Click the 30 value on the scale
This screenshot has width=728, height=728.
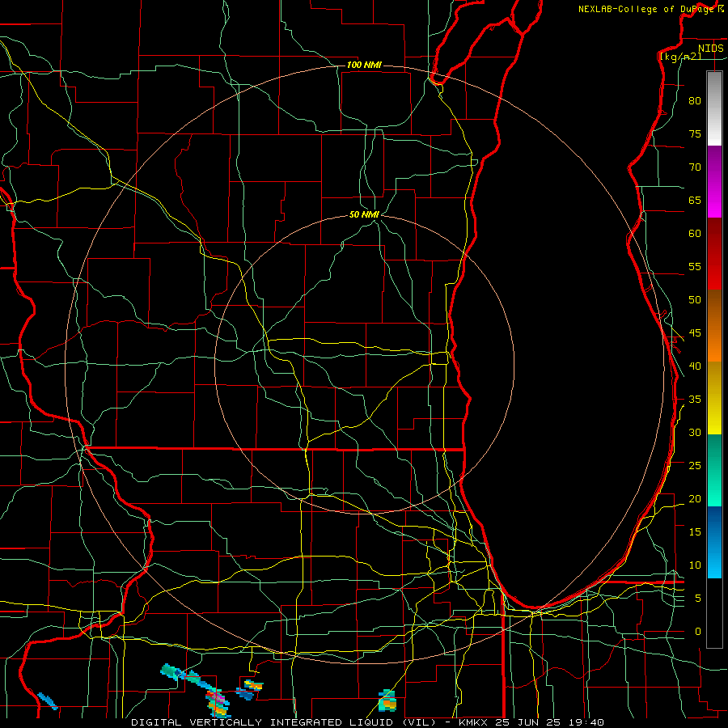tap(695, 432)
